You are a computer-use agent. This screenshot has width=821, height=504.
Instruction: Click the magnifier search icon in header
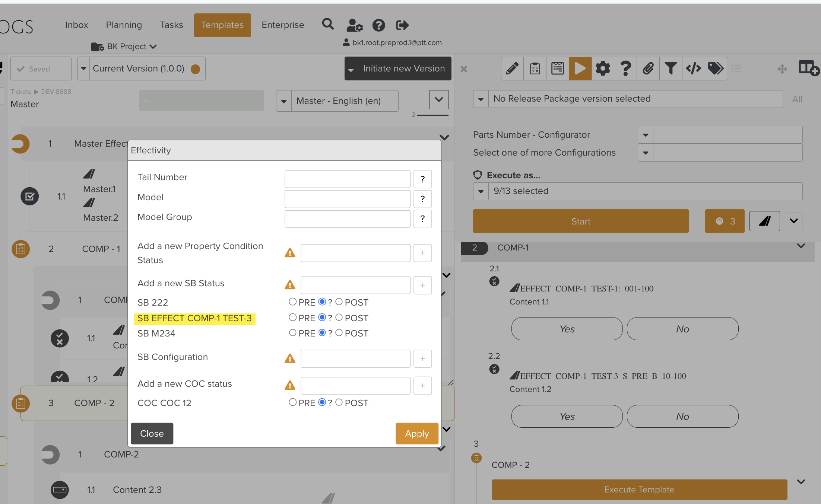click(328, 25)
